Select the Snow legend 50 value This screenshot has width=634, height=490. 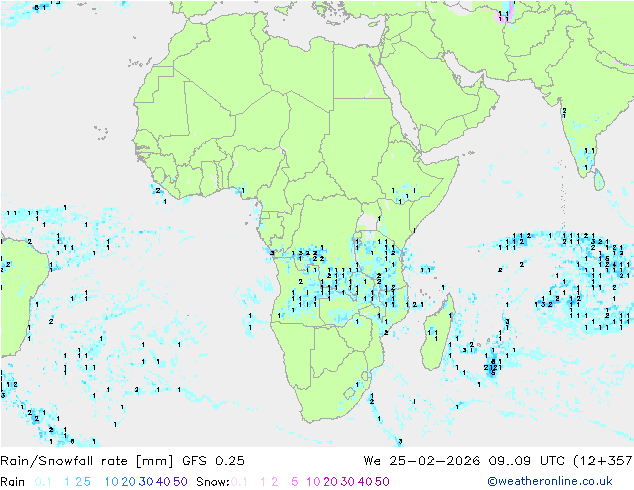pos(382,482)
